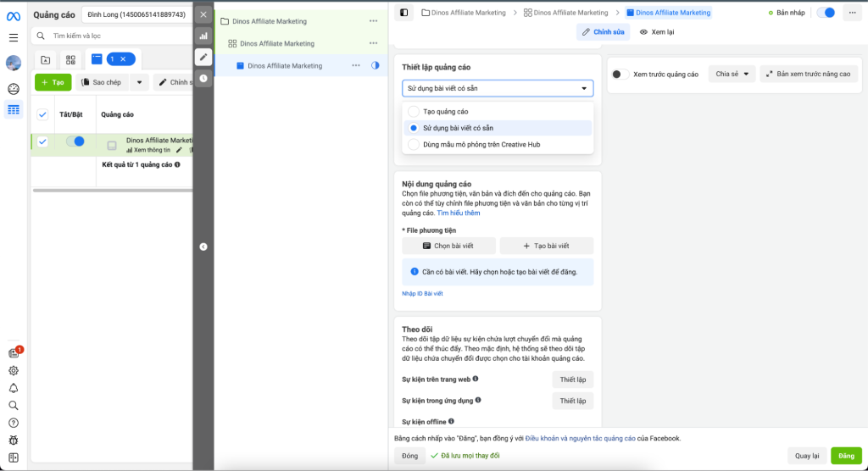Viewport: 868px width, 471px height.
Task: Click the Tìm kiếm và lọc search field
Action: click(112, 36)
